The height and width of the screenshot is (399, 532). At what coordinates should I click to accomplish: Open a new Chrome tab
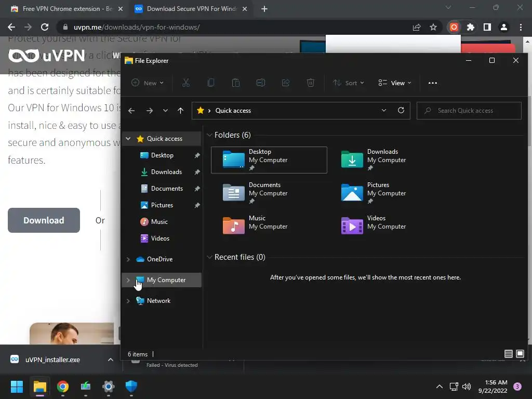264,9
